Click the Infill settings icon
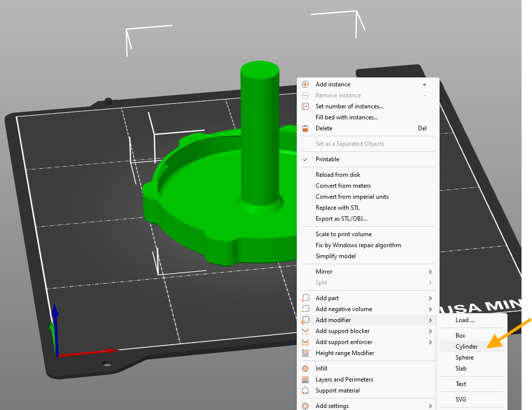This screenshot has width=532, height=410. pyautogui.click(x=305, y=369)
